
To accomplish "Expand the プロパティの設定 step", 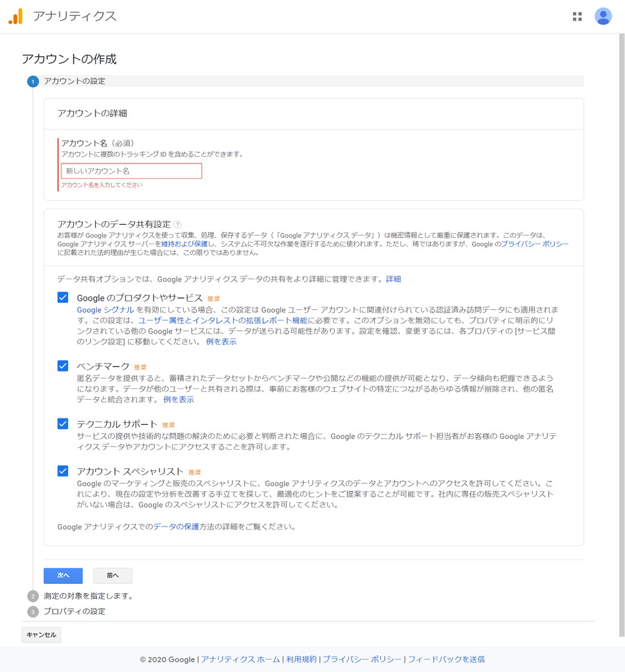I will point(74,611).
